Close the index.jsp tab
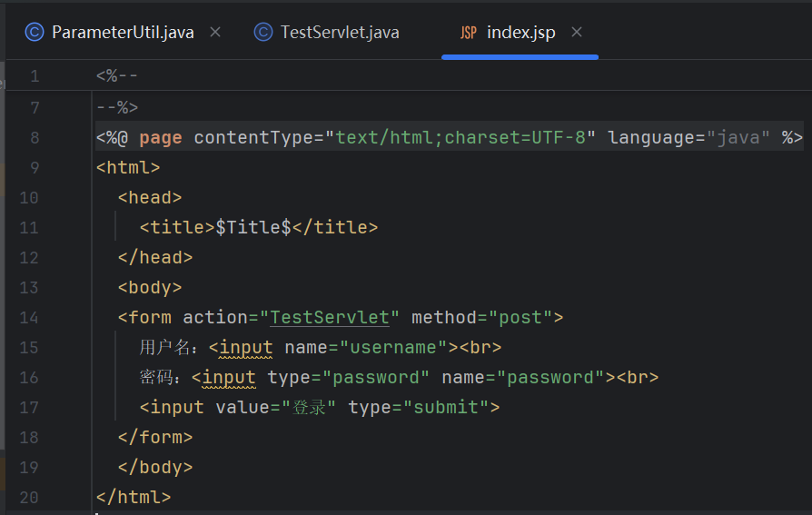This screenshot has height=515, width=812. 577,32
